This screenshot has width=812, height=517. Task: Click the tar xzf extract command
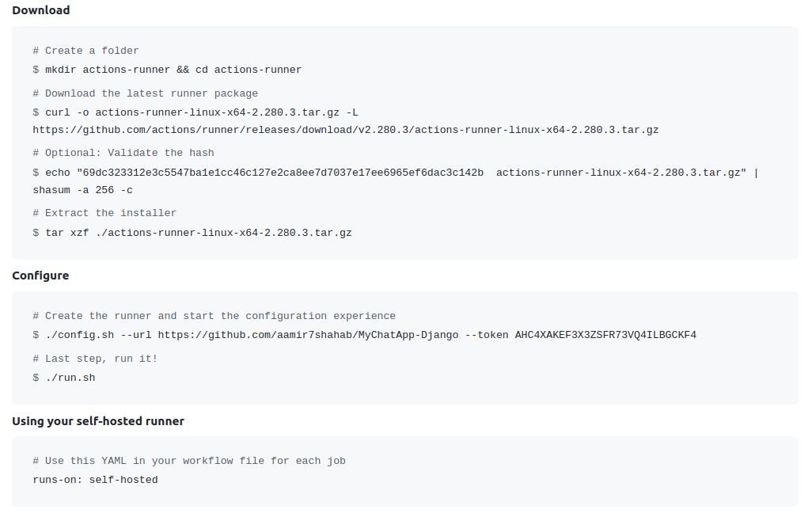click(x=192, y=233)
